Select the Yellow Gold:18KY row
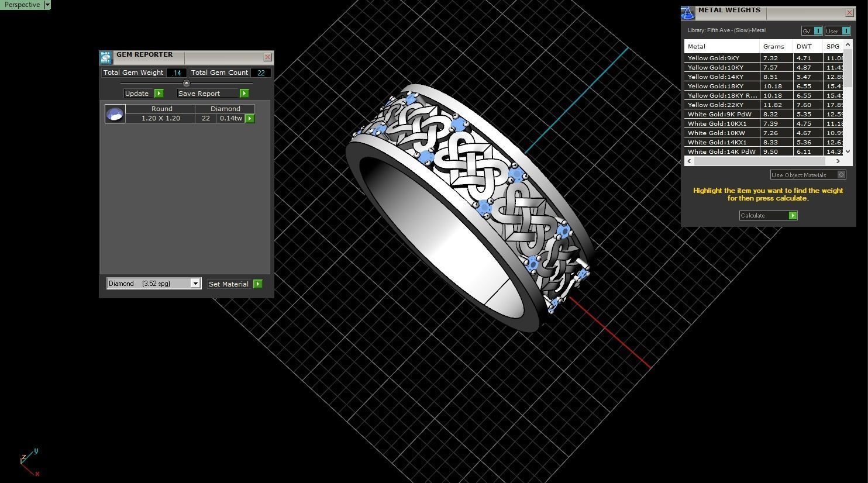The image size is (868, 483). [x=764, y=86]
